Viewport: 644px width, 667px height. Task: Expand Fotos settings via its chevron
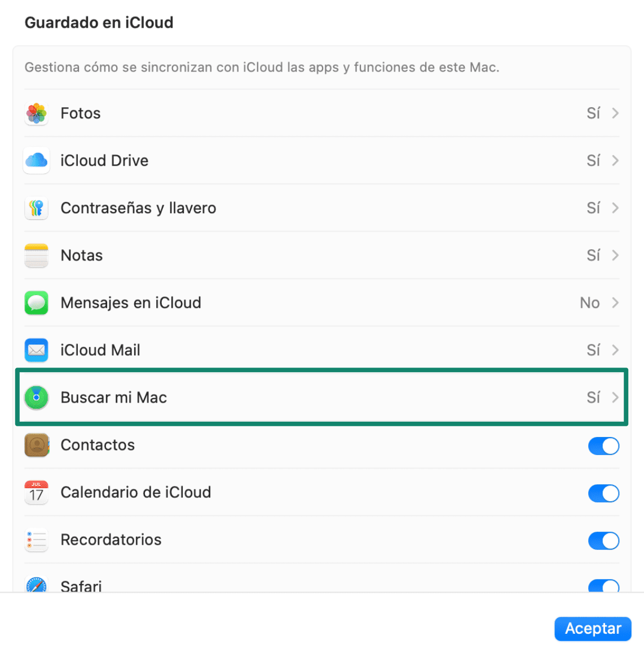[x=615, y=113]
